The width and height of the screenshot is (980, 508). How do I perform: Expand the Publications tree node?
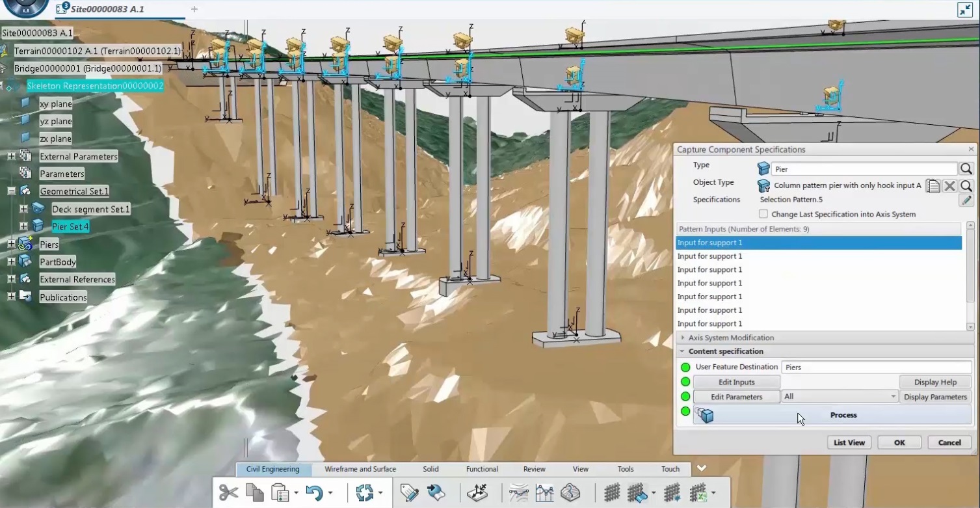11,297
